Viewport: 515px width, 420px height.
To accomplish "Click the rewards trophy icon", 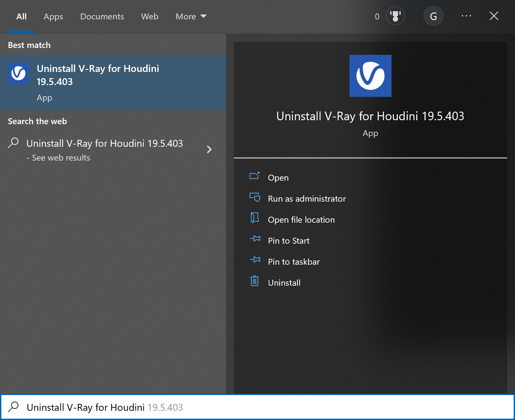I will pos(395,16).
